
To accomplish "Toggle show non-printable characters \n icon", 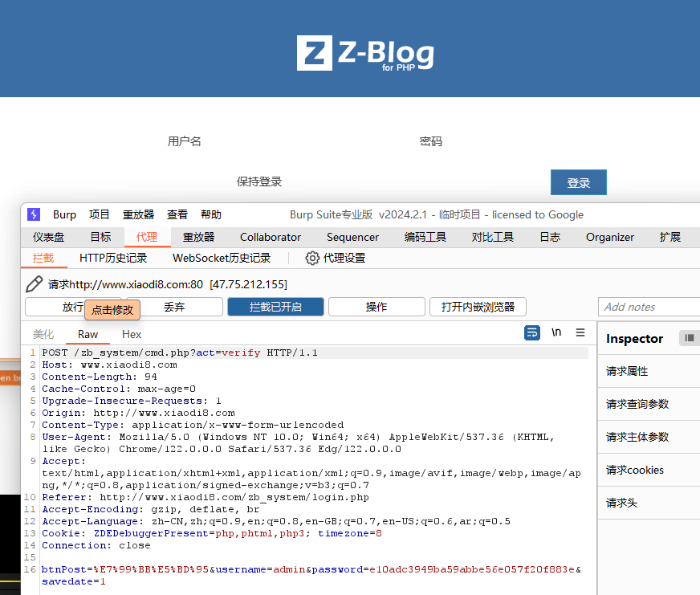I will pos(556,332).
